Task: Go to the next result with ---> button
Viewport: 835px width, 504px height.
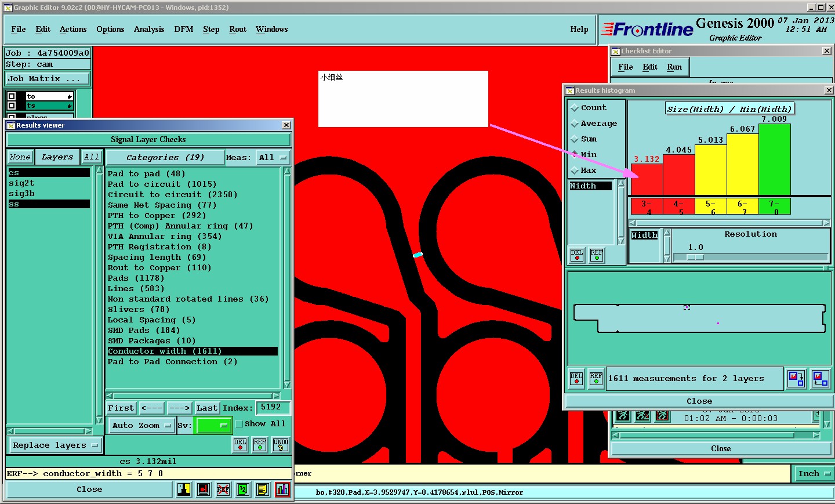Action: point(180,408)
